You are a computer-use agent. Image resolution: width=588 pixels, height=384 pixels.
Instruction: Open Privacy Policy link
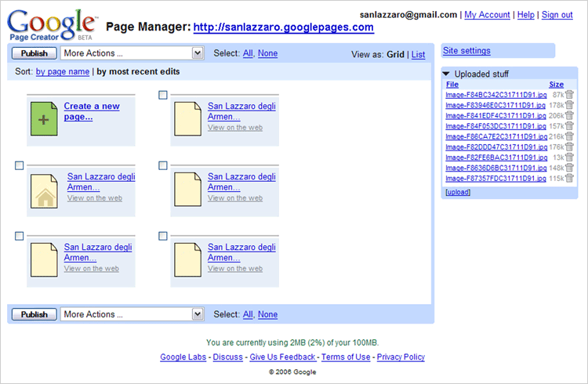[x=401, y=357]
